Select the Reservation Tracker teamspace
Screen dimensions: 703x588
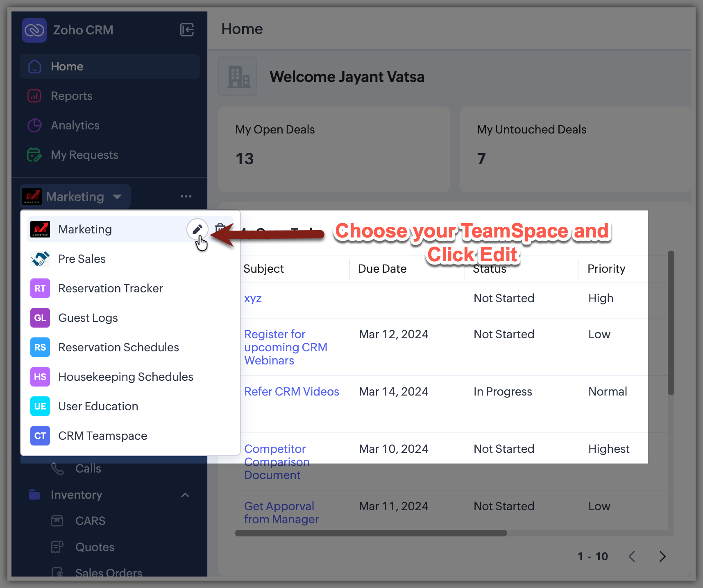(130, 288)
